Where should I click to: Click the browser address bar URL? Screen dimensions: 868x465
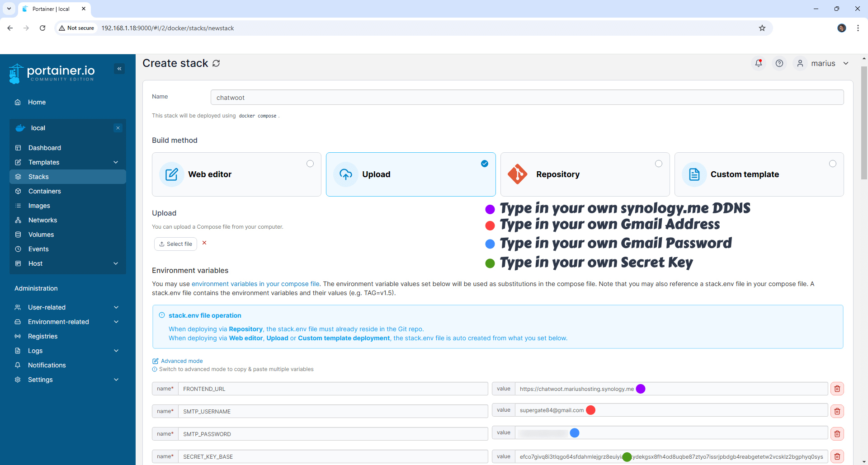(168, 28)
